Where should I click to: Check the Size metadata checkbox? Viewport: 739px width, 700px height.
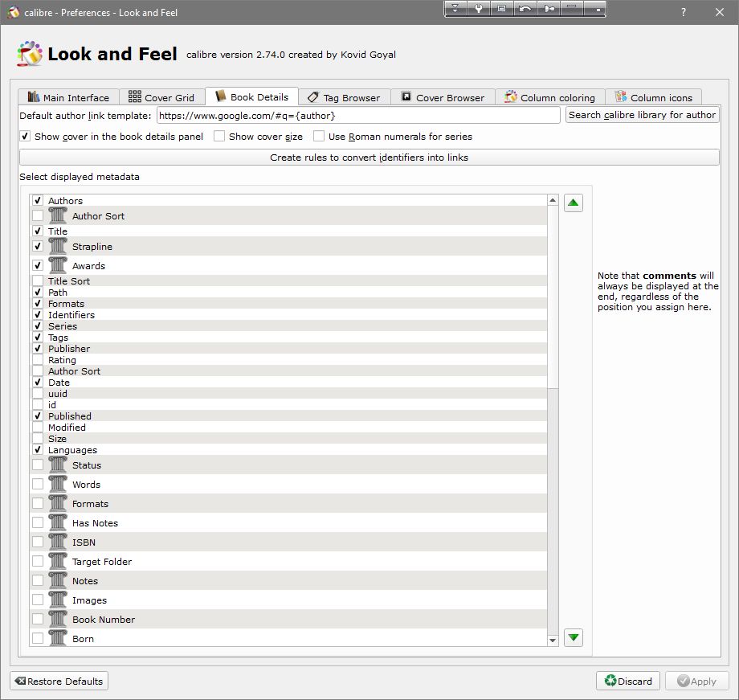coord(38,439)
